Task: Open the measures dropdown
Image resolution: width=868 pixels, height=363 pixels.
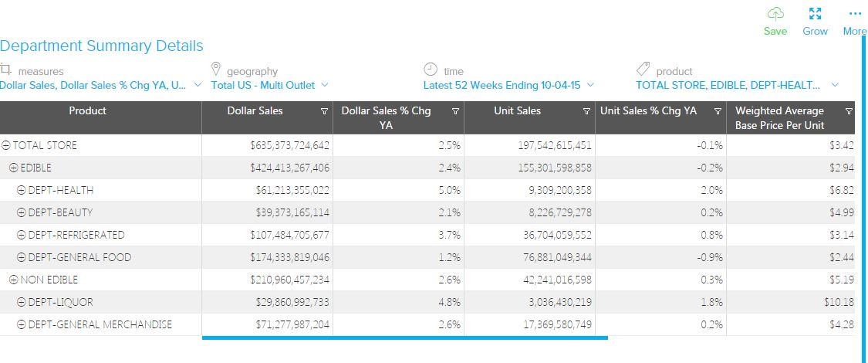Action: pyautogui.click(x=198, y=85)
